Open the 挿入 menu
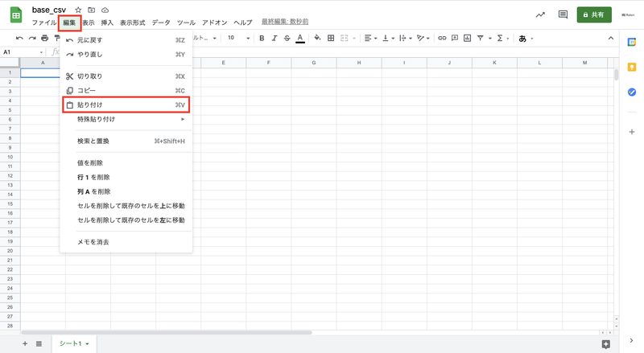This screenshot has width=644, height=353. click(x=107, y=23)
